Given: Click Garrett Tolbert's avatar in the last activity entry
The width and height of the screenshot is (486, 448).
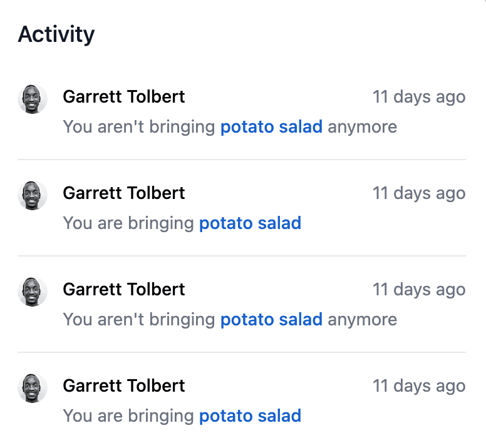Looking at the screenshot, I should tap(33, 388).
